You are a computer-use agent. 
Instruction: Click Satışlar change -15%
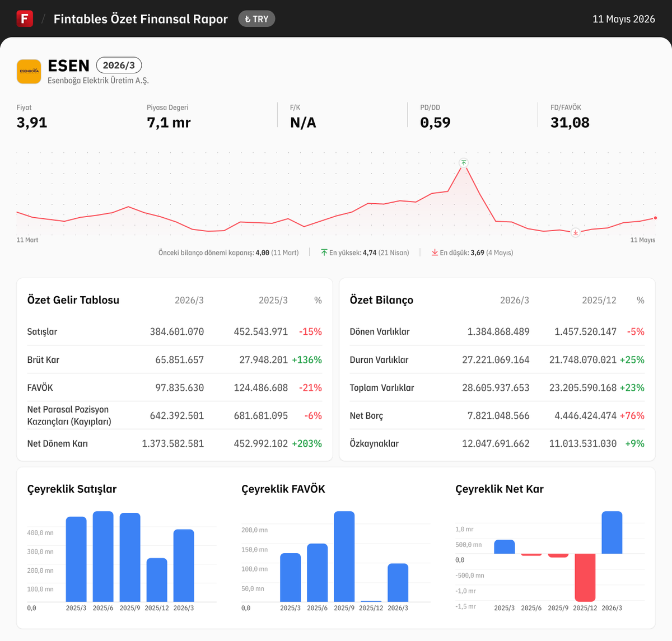pyautogui.click(x=311, y=331)
